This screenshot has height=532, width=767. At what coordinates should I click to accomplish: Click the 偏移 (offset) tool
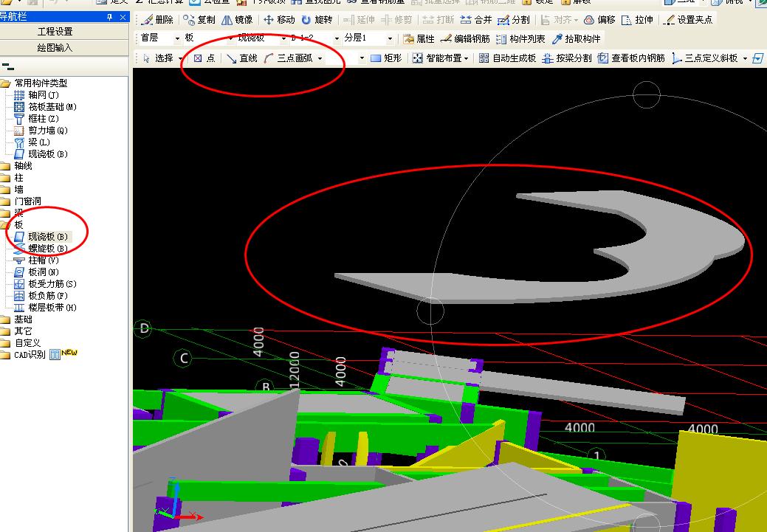pos(599,20)
